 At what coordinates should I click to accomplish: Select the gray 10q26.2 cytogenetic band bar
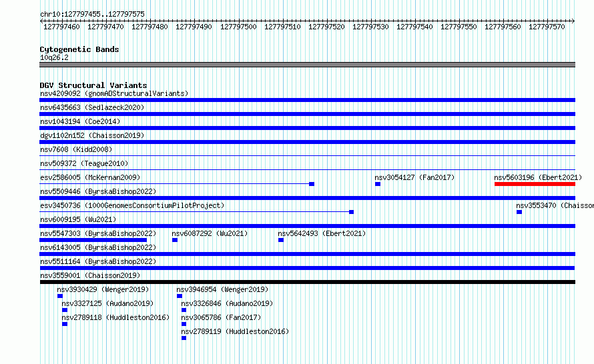(307, 65)
